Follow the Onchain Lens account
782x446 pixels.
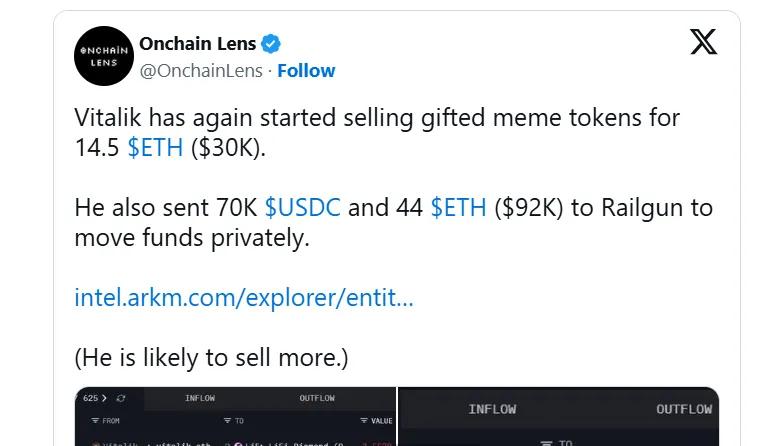[x=306, y=71]
